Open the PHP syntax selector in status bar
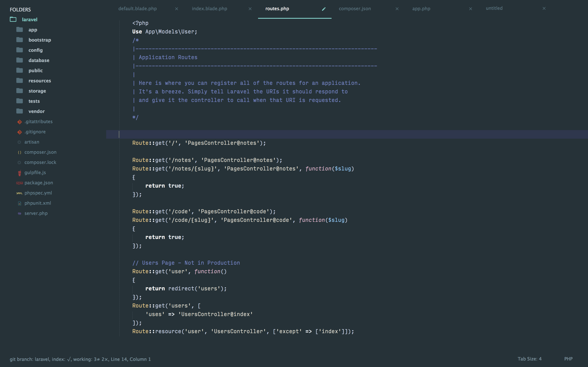Screen dimensions: 588x367 point(568,359)
